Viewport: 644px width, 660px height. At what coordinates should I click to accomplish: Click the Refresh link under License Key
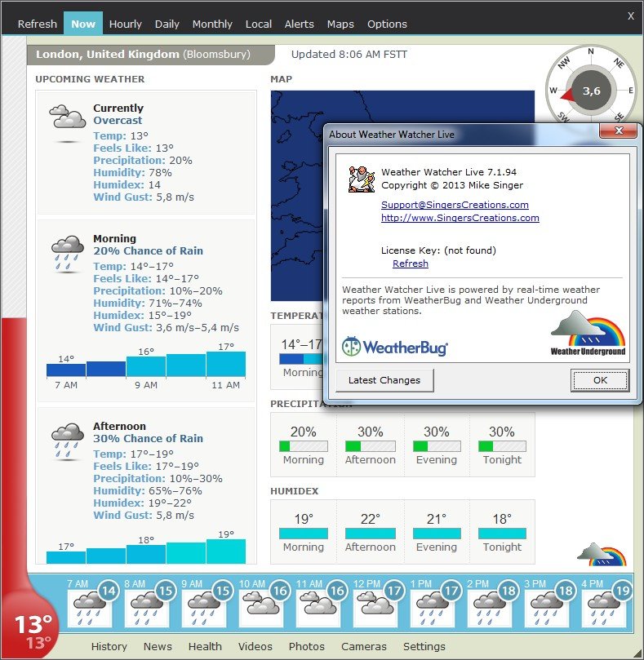pyautogui.click(x=411, y=264)
